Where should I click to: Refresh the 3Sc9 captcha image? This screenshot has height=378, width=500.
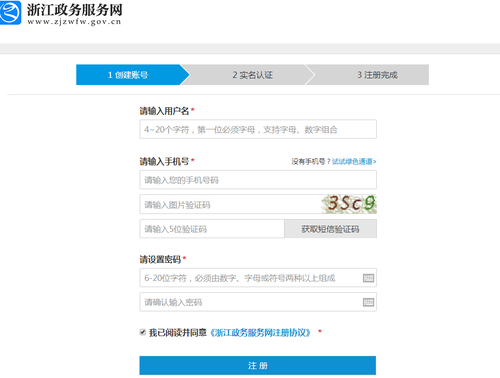349,204
